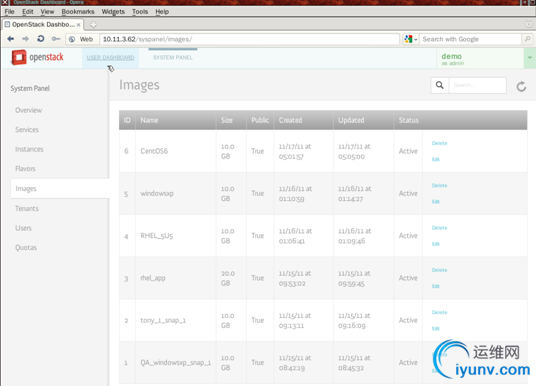Open the Google search engine selector dropdown

(x=411, y=39)
